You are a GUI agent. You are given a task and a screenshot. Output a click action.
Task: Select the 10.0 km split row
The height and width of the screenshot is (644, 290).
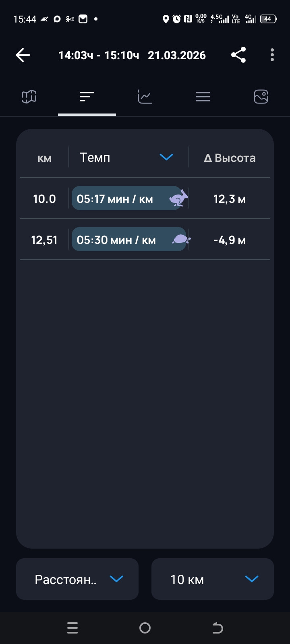pos(145,198)
